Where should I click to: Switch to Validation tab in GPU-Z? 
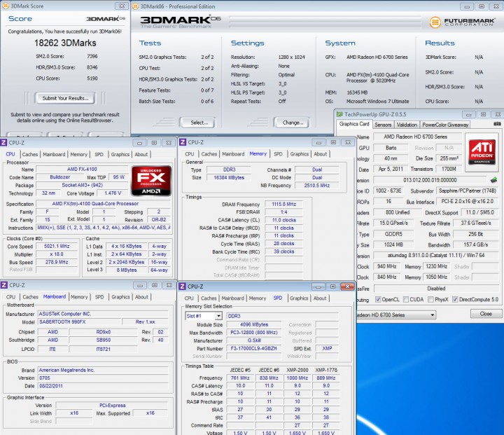point(407,125)
